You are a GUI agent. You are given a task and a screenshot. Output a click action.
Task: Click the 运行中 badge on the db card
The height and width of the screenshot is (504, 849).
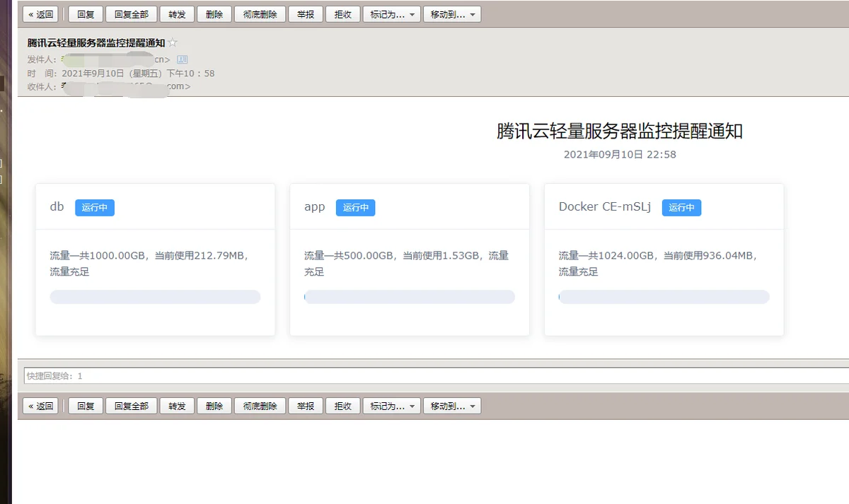pyautogui.click(x=95, y=207)
